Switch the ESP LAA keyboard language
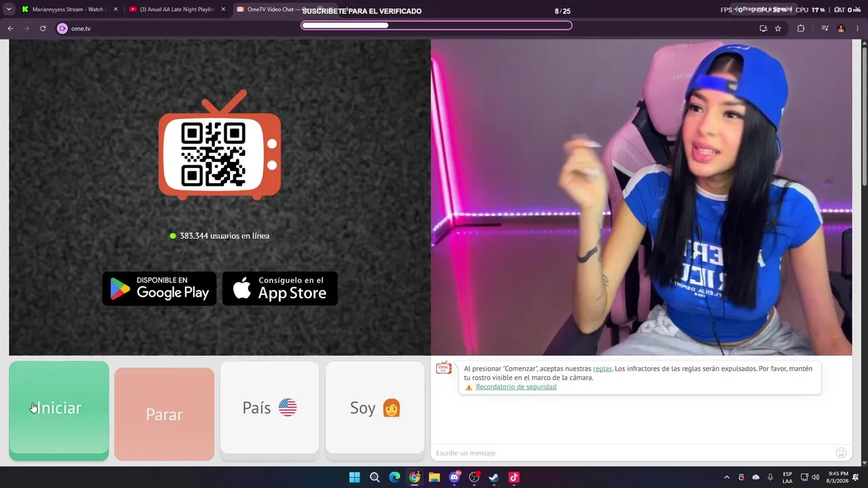This screenshot has width=868, height=488. pyautogui.click(x=787, y=477)
